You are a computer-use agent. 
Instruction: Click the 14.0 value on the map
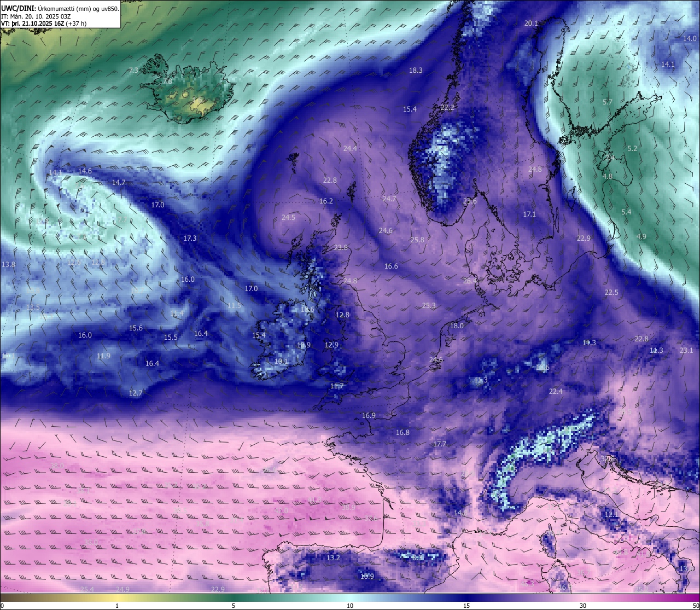click(x=690, y=38)
